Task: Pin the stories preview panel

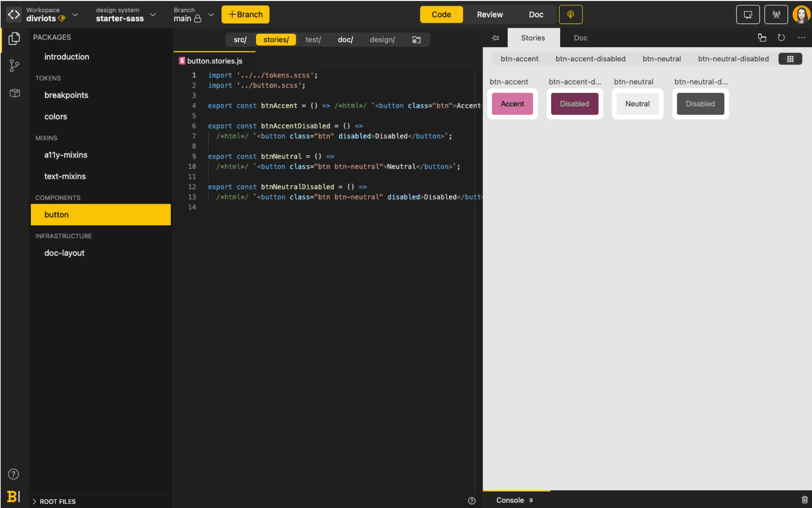Action: tap(495, 38)
